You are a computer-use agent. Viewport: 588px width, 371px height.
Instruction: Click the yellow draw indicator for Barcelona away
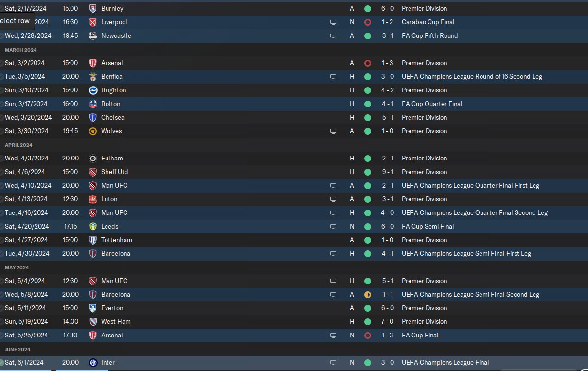click(367, 295)
